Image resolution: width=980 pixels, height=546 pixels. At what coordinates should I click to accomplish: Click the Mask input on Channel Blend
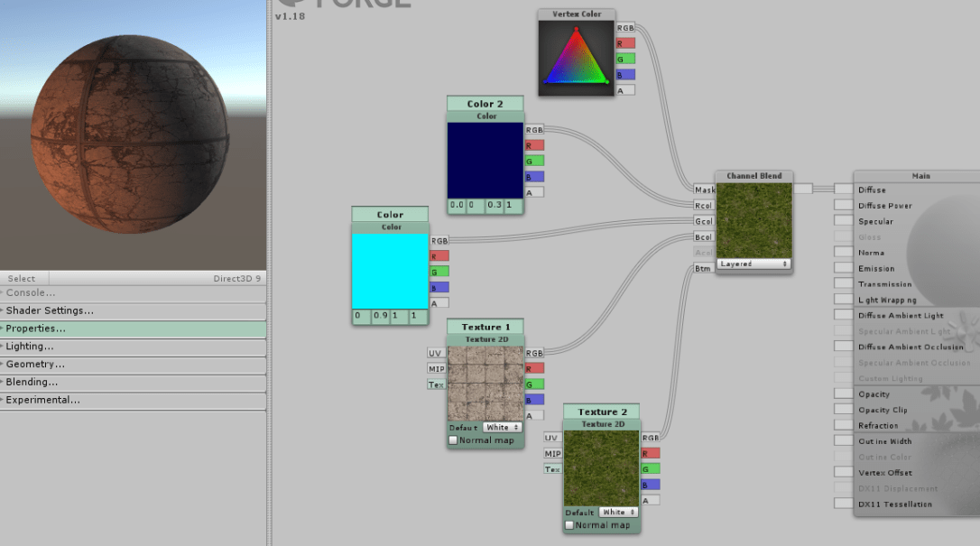704,190
